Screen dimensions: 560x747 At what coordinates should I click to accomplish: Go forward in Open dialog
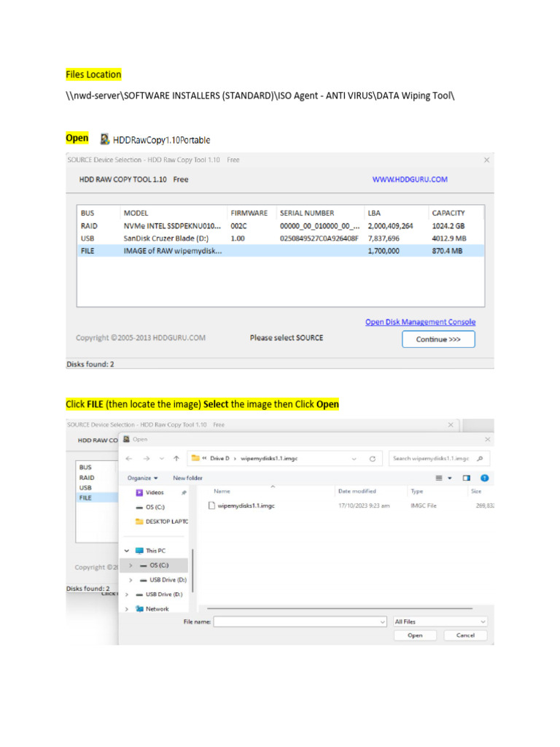coord(146,458)
